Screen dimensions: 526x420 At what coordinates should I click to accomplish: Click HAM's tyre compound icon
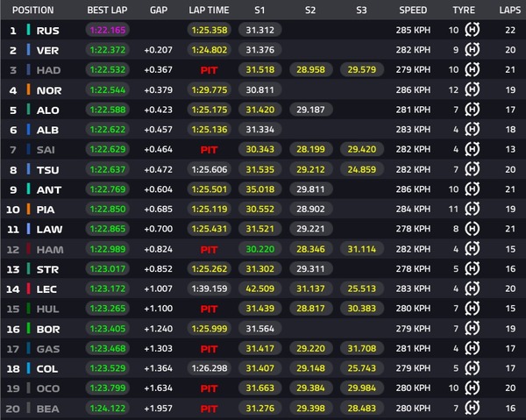pyautogui.click(x=473, y=249)
